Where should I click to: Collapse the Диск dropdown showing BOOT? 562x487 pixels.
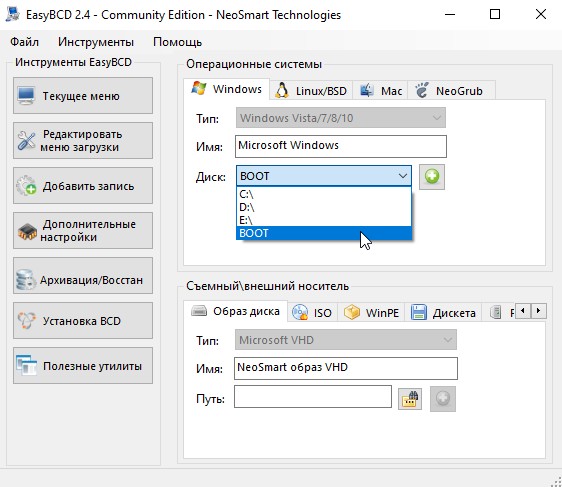click(324, 176)
